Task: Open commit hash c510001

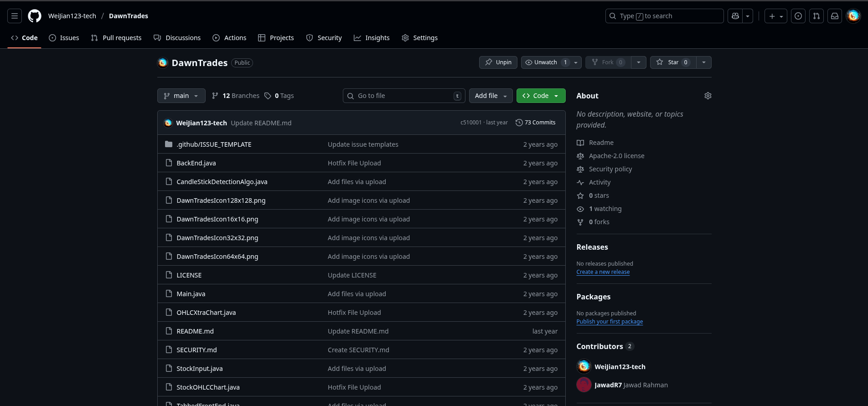Action: pos(471,123)
